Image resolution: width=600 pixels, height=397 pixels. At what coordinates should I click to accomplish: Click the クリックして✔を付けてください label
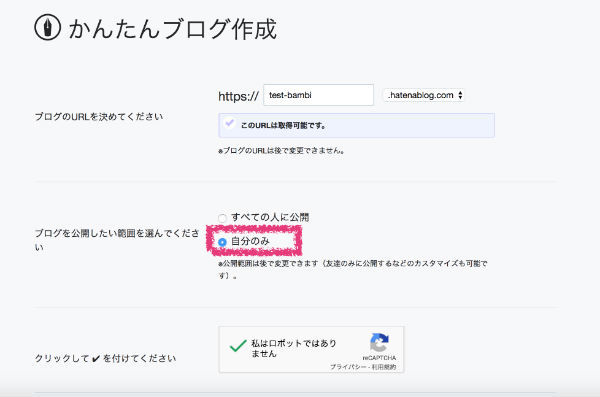[x=105, y=358]
